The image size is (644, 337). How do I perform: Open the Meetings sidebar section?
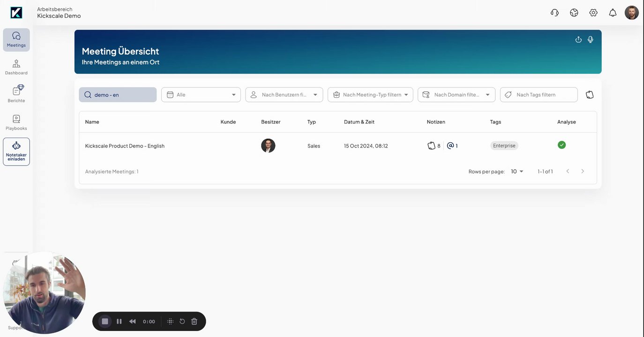coord(16,40)
